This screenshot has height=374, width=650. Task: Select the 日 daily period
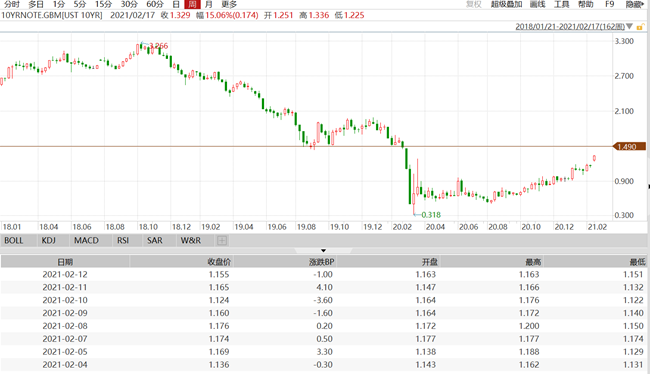(176, 5)
